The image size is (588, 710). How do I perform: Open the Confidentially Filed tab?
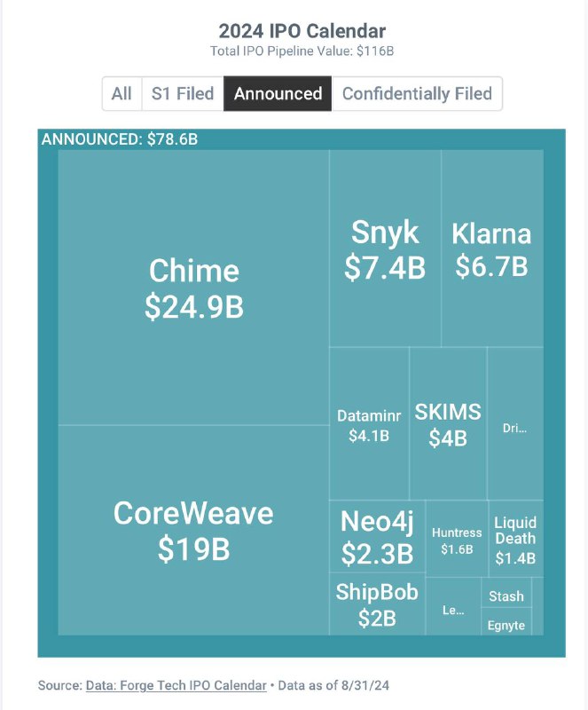(417, 94)
